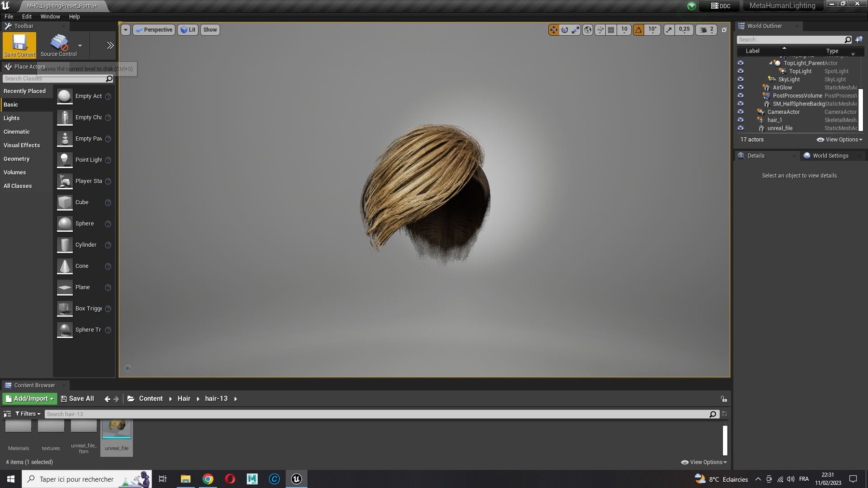The height and width of the screenshot is (488, 868).
Task: Open the camera speed dropdown
Action: pos(707,30)
